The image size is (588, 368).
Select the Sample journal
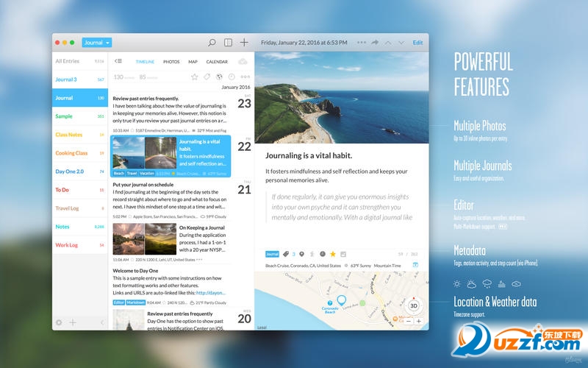80,116
